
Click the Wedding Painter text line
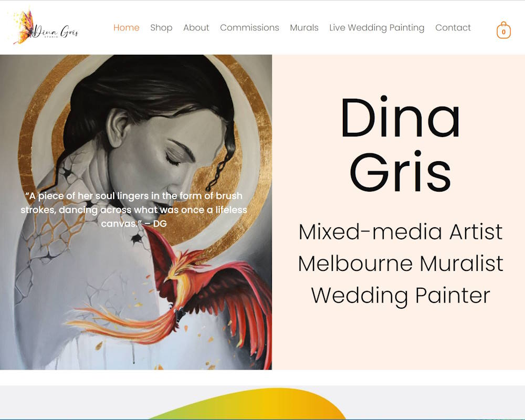(400, 295)
